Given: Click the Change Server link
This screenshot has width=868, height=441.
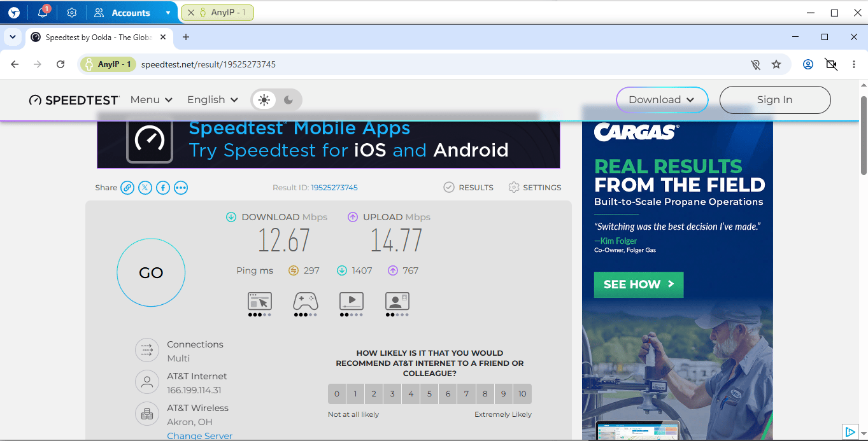Looking at the screenshot, I should tap(199, 436).
